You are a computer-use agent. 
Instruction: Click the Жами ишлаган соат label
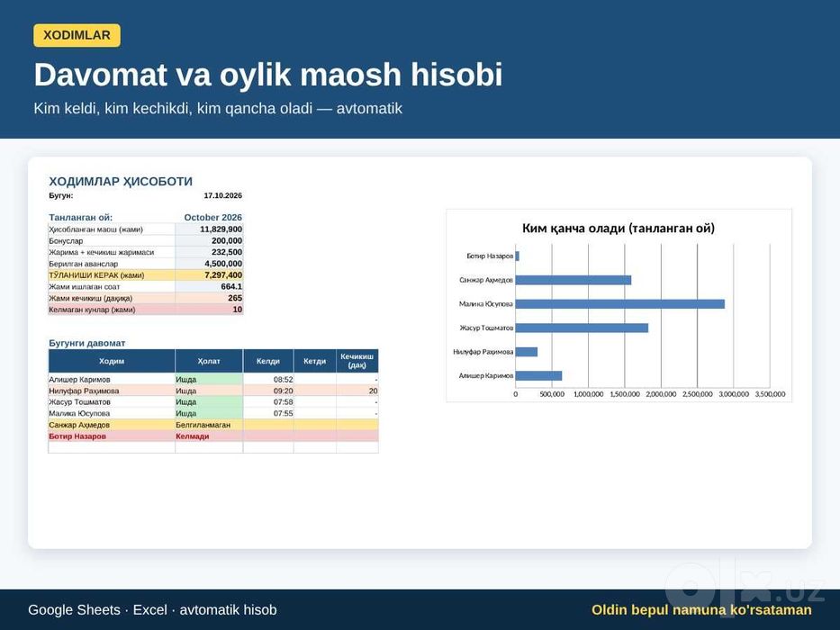[x=84, y=286]
